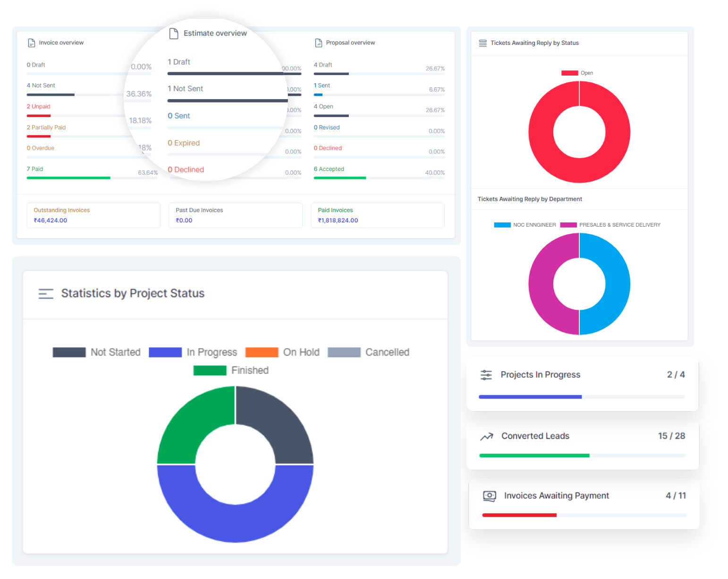
Task: Toggle the Open legend swatch
Action: click(x=569, y=73)
